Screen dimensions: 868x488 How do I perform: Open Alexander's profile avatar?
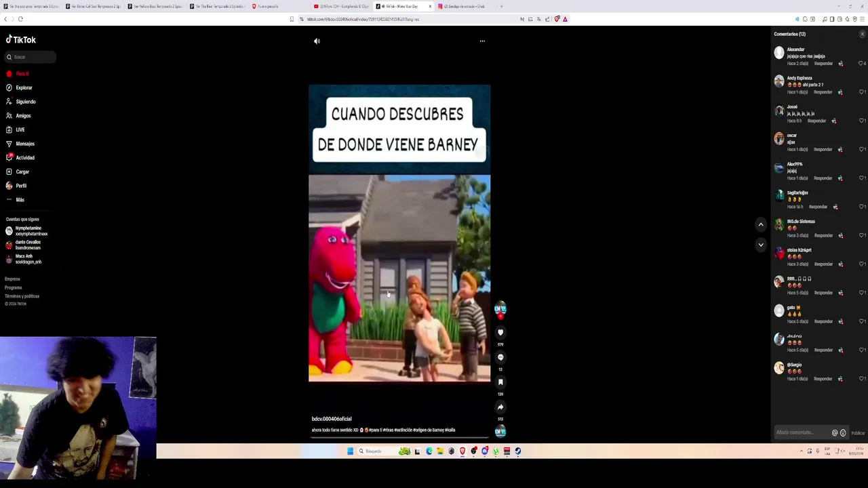coord(779,52)
